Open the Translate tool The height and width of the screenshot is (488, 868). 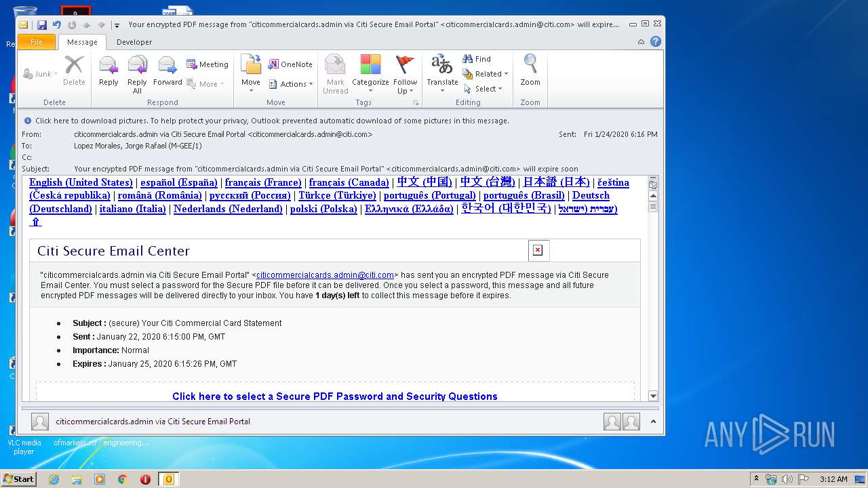(442, 73)
